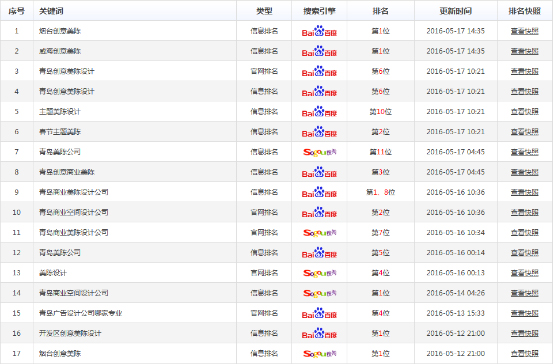
Task: Open 查看快照 link for row 1
Action: coord(525,31)
